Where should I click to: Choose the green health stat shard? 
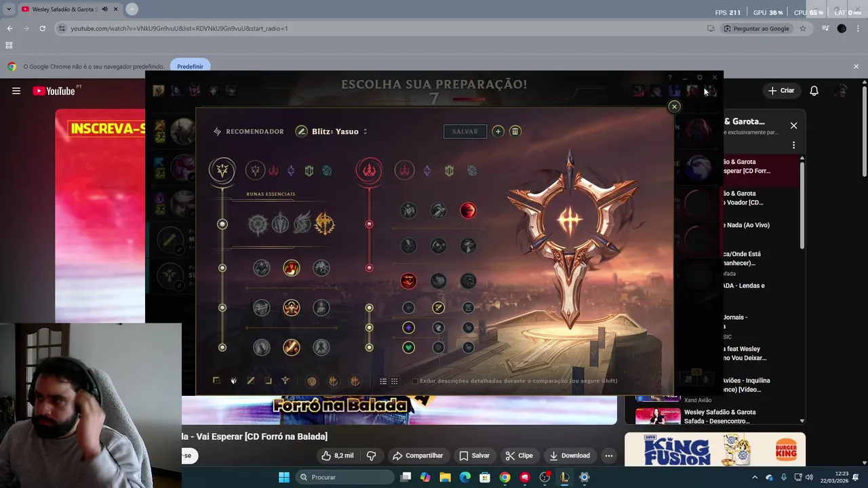[408, 348]
